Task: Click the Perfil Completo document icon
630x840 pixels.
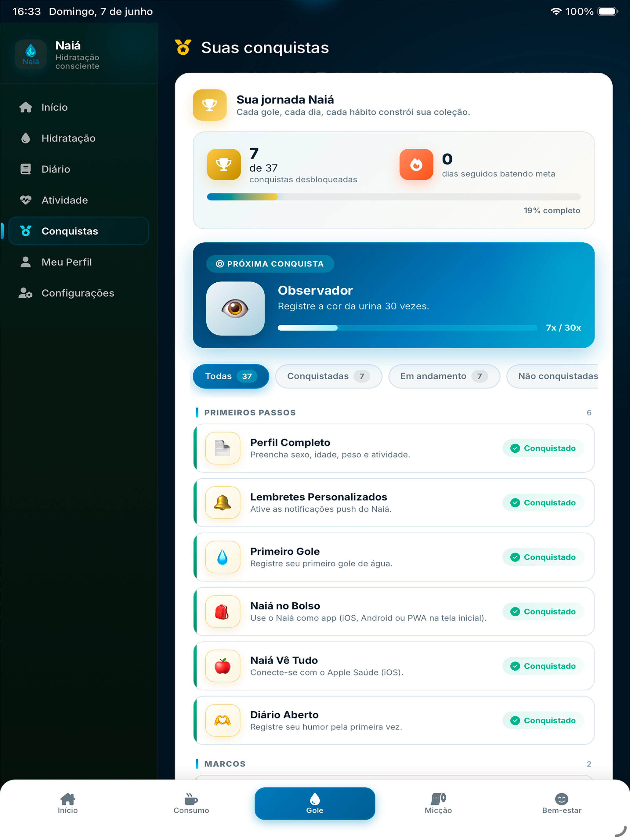Action: coord(223,448)
